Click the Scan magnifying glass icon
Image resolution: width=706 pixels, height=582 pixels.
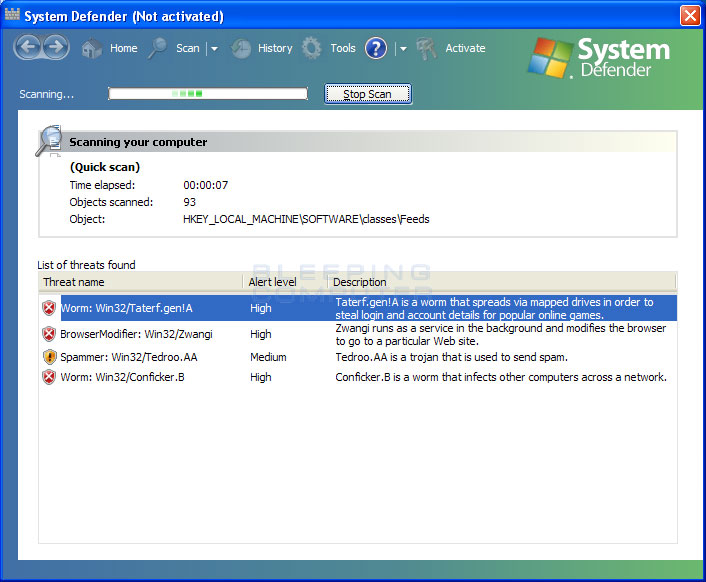point(157,48)
